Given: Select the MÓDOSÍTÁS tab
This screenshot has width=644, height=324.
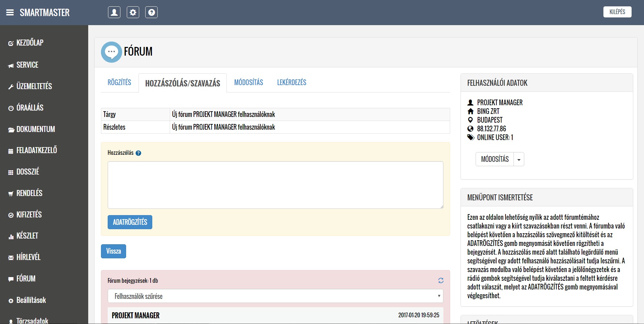Looking at the screenshot, I should click(248, 82).
